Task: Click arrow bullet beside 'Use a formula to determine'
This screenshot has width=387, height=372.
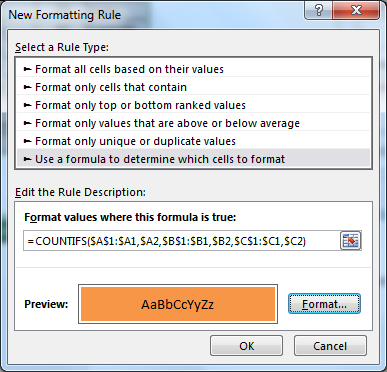Action: [28, 159]
